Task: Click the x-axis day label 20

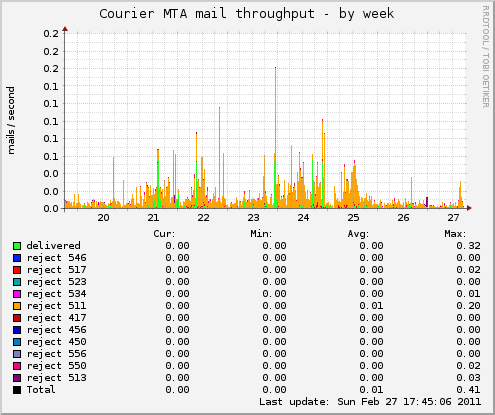Action: click(103, 218)
